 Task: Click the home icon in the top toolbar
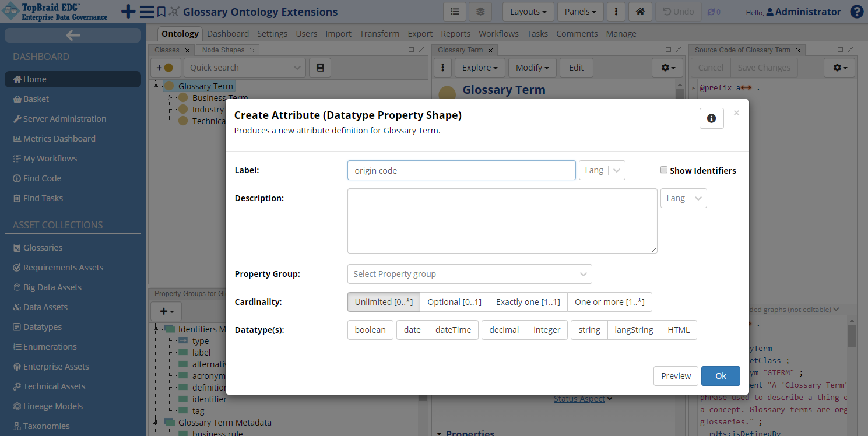[x=639, y=12]
